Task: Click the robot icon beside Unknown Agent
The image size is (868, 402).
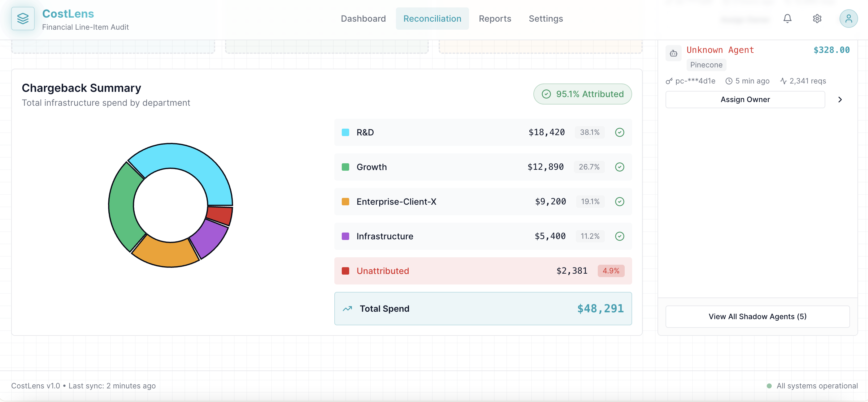Action: point(673,53)
